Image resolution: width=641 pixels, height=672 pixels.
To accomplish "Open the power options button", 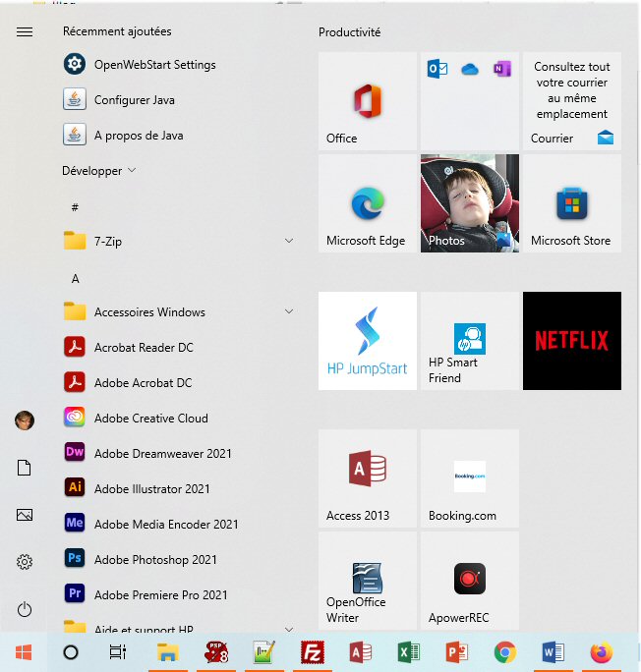I will click(25, 609).
